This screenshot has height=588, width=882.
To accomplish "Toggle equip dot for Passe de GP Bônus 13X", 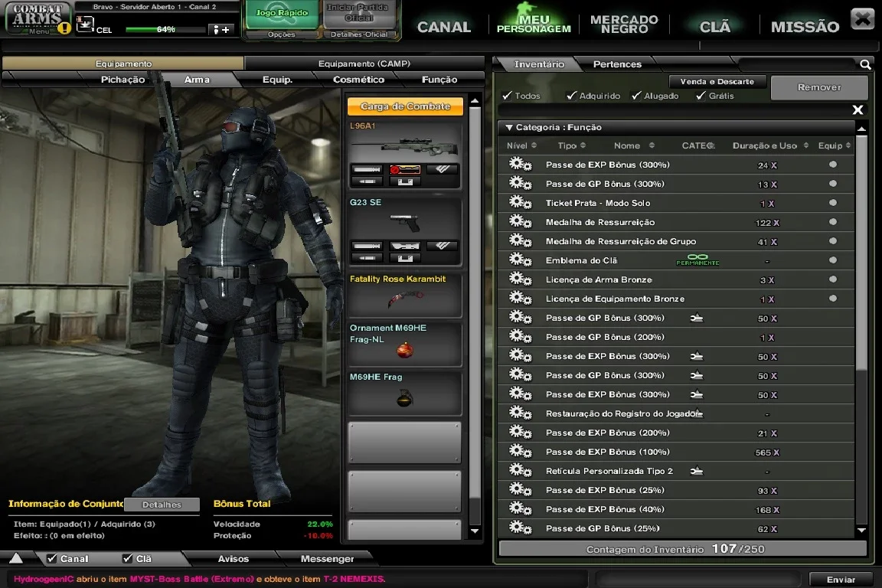I will [832, 184].
